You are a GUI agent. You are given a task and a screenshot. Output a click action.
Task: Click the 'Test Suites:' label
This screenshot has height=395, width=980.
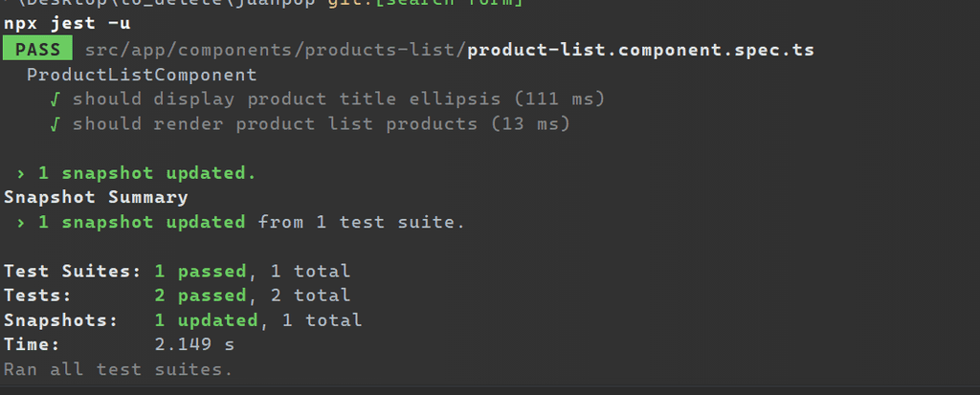click(73, 272)
